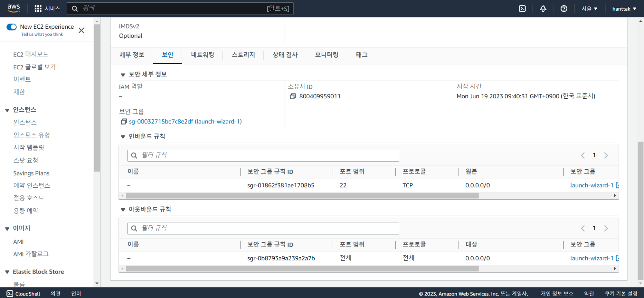This screenshot has height=298, width=644.
Task: Focus the AWS top search field
Action: 180,9
